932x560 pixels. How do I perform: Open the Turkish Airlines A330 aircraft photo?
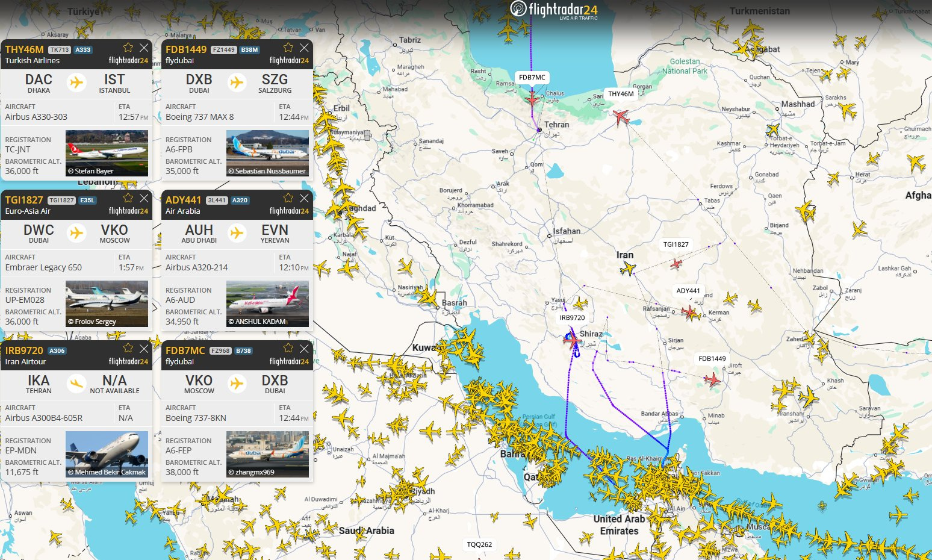coord(107,153)
